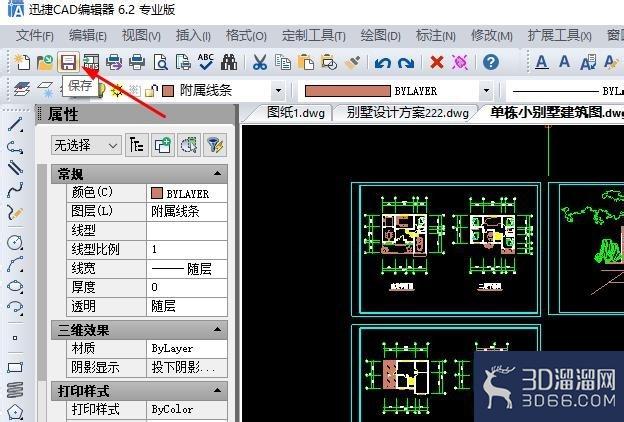The height and width of the screenshot is (422, 624).
Task: Open the 文件(F) menu
Action: point(35,36)
